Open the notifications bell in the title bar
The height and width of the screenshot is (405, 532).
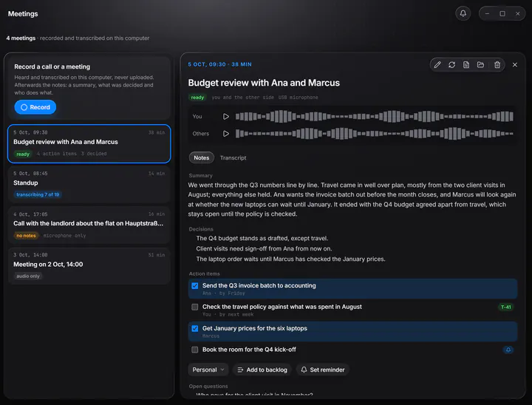(463, 13)
